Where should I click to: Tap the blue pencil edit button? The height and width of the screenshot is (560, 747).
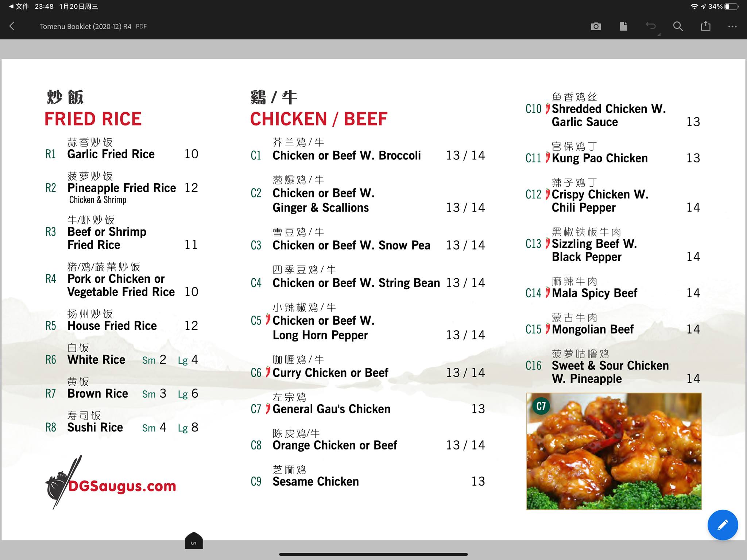coord(723,525)
